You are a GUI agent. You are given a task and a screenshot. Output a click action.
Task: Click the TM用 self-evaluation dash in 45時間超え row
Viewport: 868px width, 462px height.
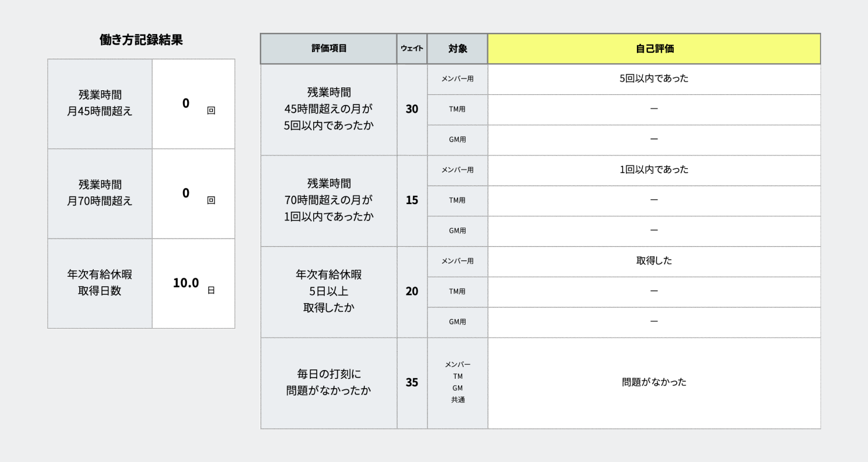pyautogui.click(x=654, y=110)
